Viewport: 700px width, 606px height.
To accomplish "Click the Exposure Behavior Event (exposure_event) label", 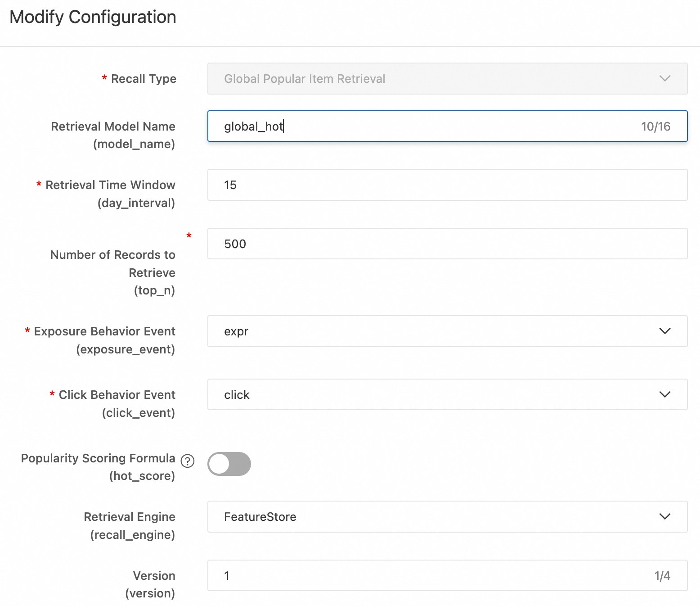I will 104,340.
